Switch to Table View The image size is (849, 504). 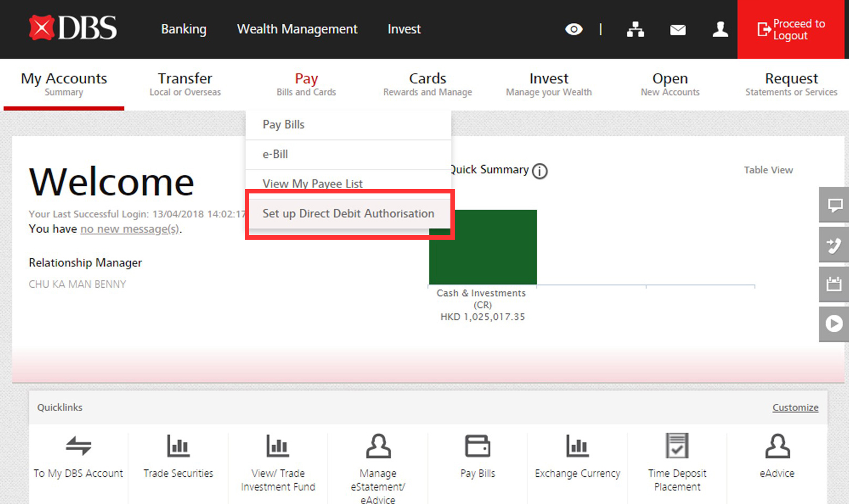[x=768, y=170]
